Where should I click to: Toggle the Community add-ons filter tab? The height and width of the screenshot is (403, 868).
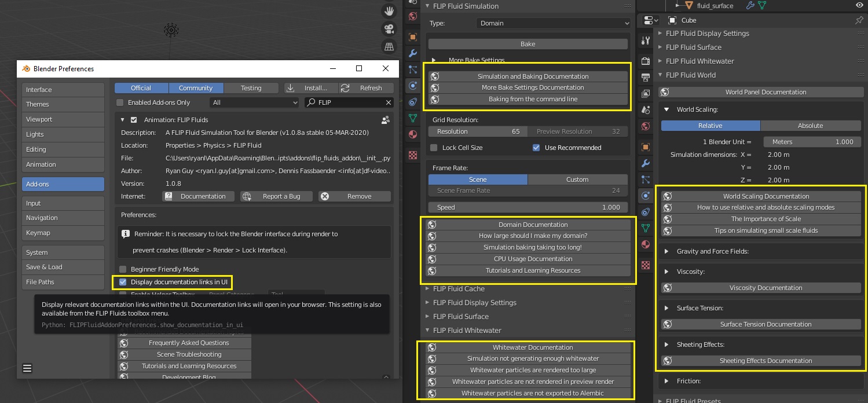point(196,88)
